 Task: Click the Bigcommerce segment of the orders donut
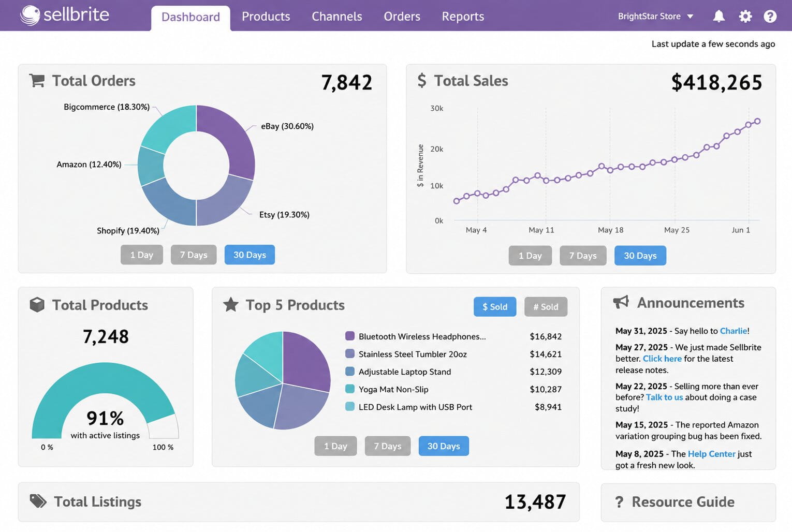coord(171,128)
